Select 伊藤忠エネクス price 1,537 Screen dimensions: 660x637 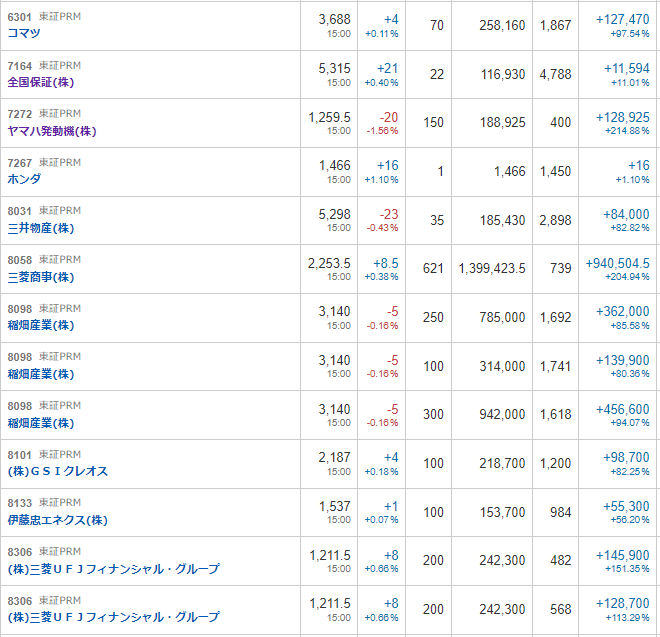coord(334,506)
